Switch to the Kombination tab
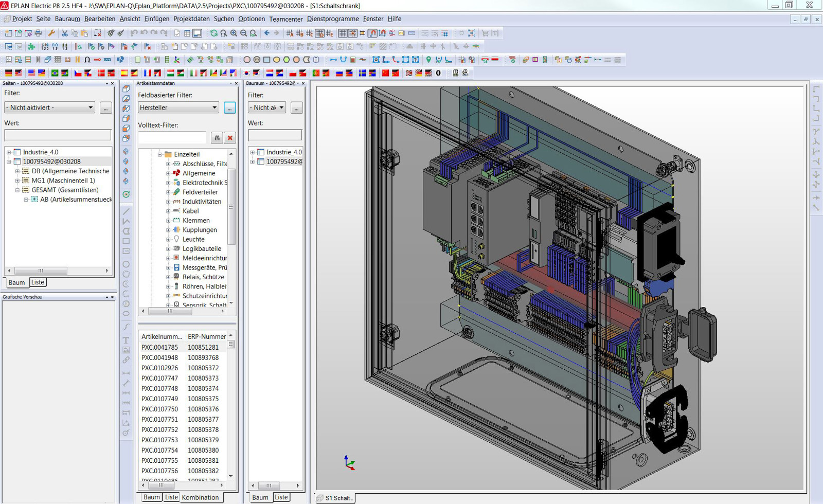This screenshot has height=504, width=823. [200, 497]
